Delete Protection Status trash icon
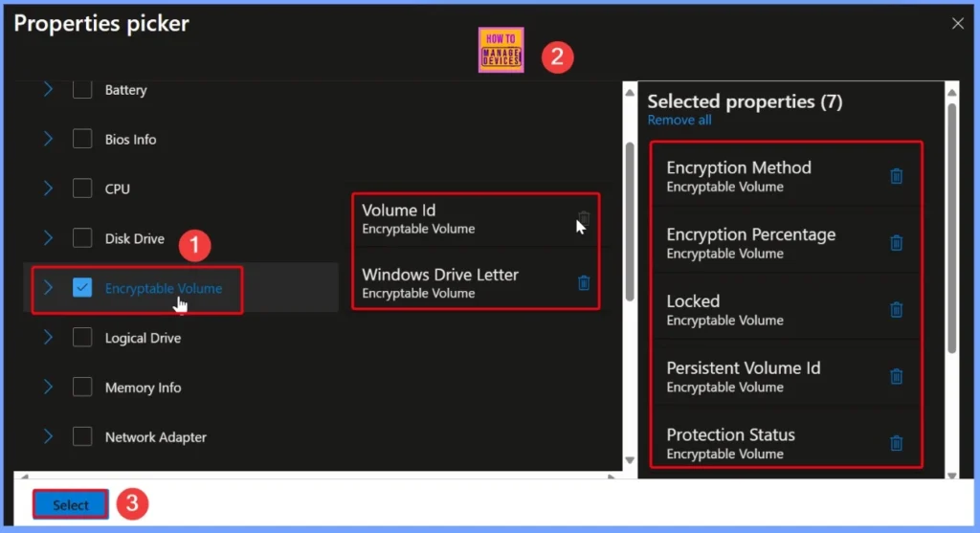Image resolution: width=980 pixels, height=533 pixels. tap(896, 443)
